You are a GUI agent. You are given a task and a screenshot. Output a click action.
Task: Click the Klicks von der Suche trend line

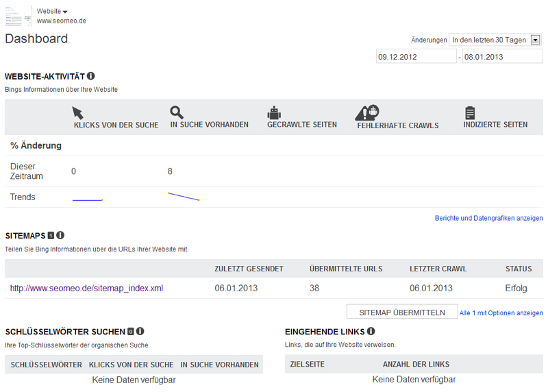click(88, 200)
